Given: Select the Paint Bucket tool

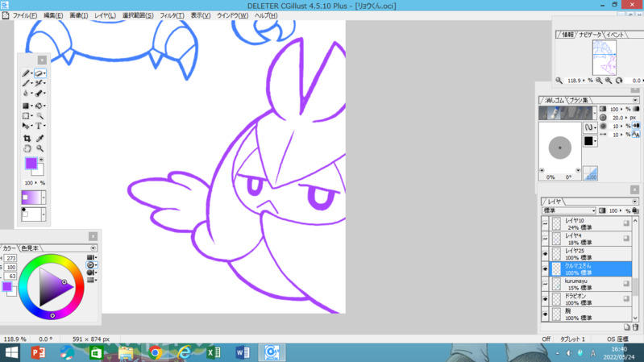Looking at the screenshot, I should 39,106.
